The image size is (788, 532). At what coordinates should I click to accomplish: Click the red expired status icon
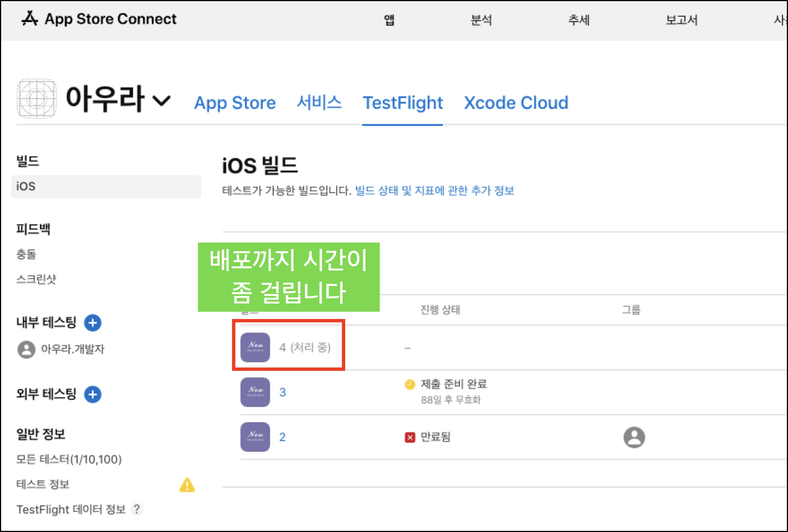(410, 437)
